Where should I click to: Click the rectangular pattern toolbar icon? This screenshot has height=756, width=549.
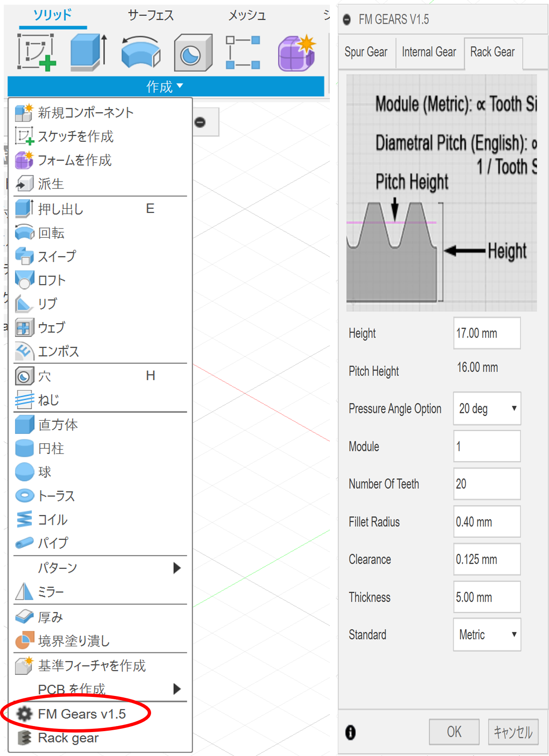click(x=243, y=53)
